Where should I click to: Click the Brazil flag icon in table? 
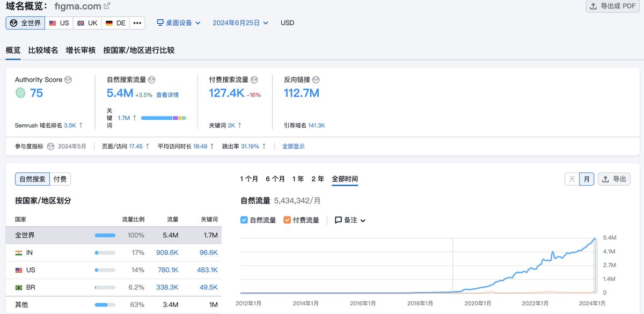click(19, 287)
